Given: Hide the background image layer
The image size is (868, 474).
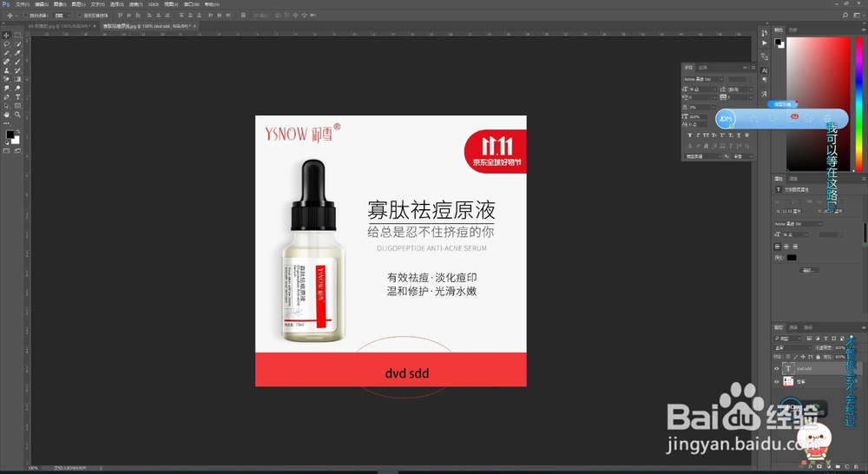Looking at the screenshot, I should (x=776, y=381).
